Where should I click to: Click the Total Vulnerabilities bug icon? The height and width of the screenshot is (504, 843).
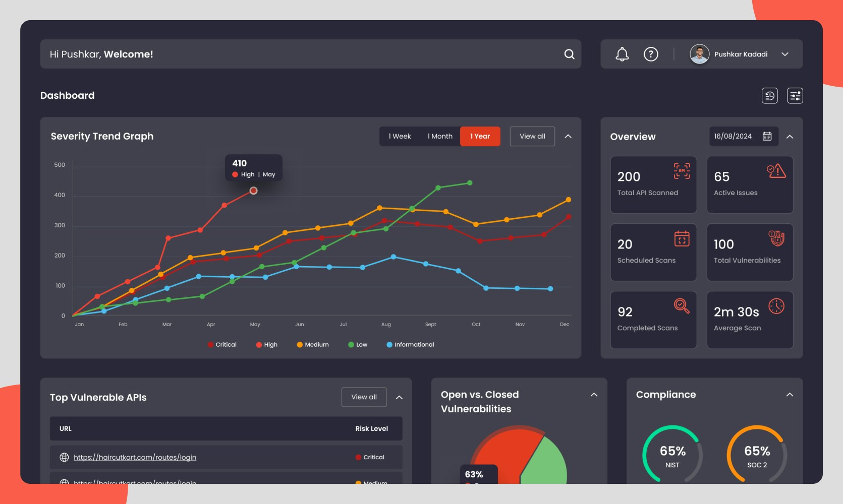pos(777,238)
